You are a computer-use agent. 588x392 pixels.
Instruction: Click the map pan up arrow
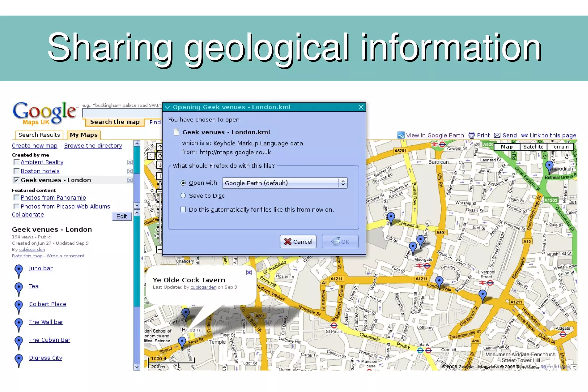pyautogui.click(x=160, y=147)
